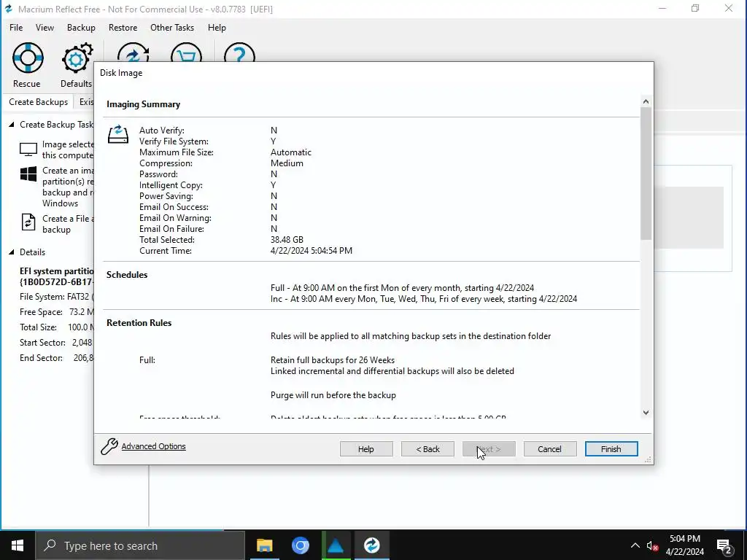The height and width of the screenshot is (560, 747).
Task: Click the Full monthly schedule line
Action: click(x=402, y=287)
